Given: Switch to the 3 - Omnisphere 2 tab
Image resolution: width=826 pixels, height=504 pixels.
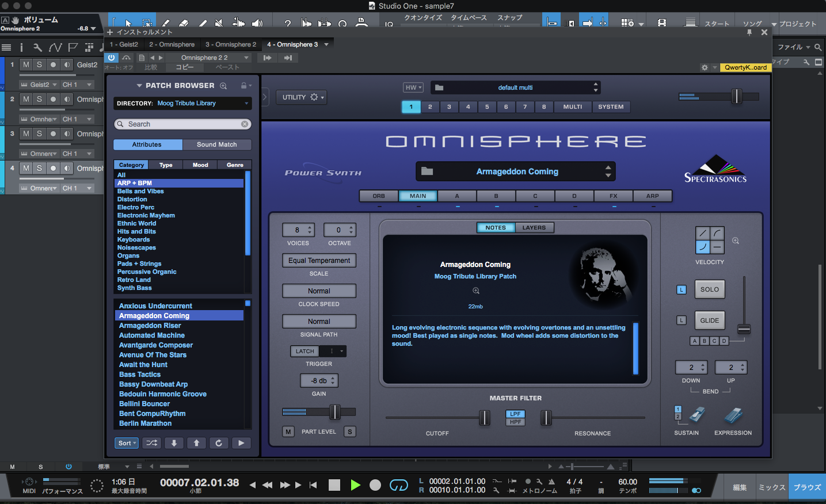Looking at the screenshot, I should tap(230, 44).
